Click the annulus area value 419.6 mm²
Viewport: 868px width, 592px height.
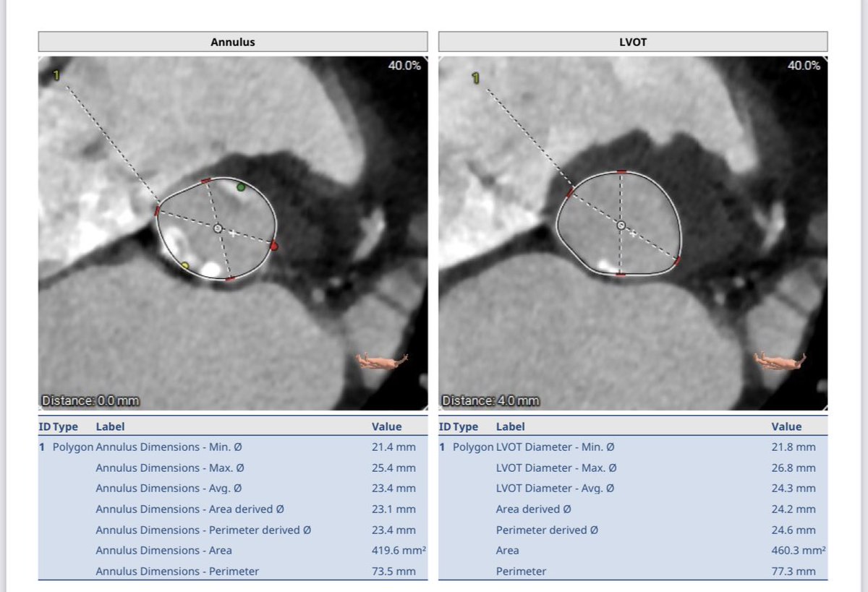pyautogui.click(x=399, y=550)
